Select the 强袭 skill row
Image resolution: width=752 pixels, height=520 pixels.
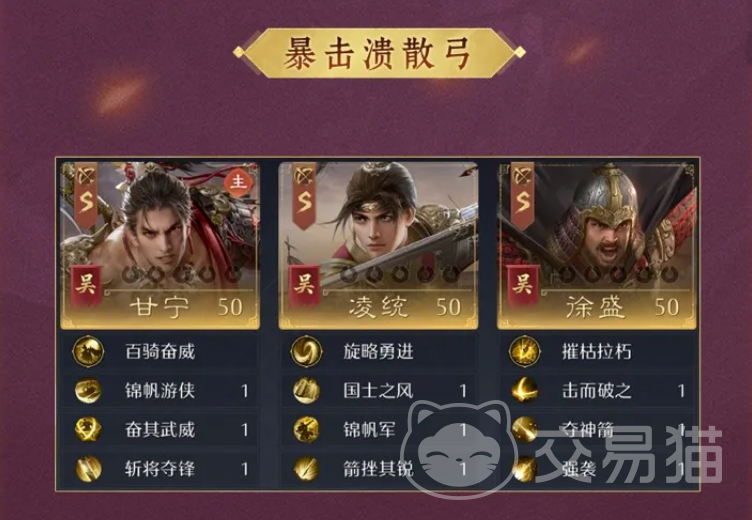coord(598,469)
